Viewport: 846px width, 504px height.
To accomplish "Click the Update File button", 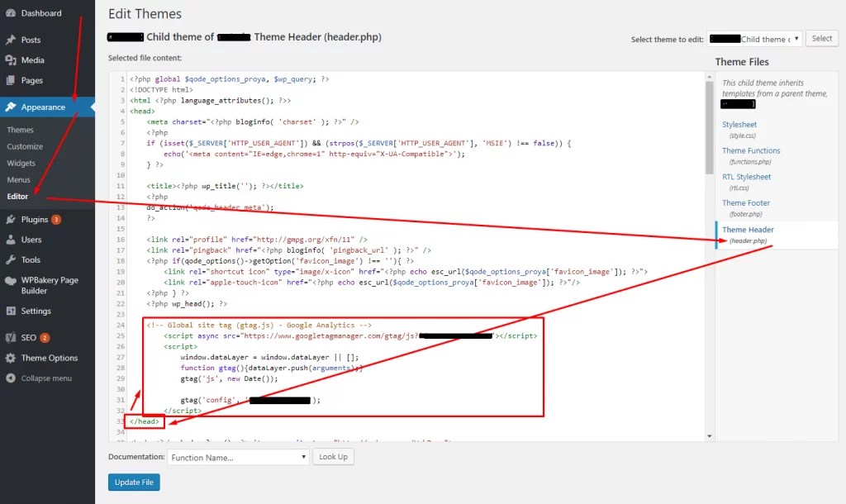I will pyautogui.click(x=134, y=483).
